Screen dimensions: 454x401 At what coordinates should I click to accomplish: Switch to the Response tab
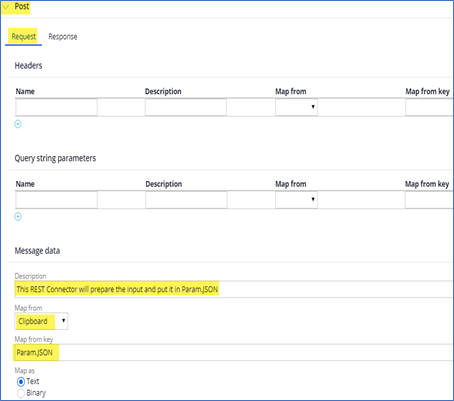pyautogui.click(x=63, y=37)
